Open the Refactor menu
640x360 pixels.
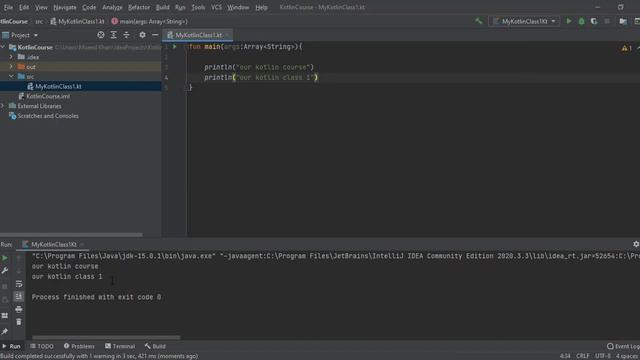coord(139,7)
